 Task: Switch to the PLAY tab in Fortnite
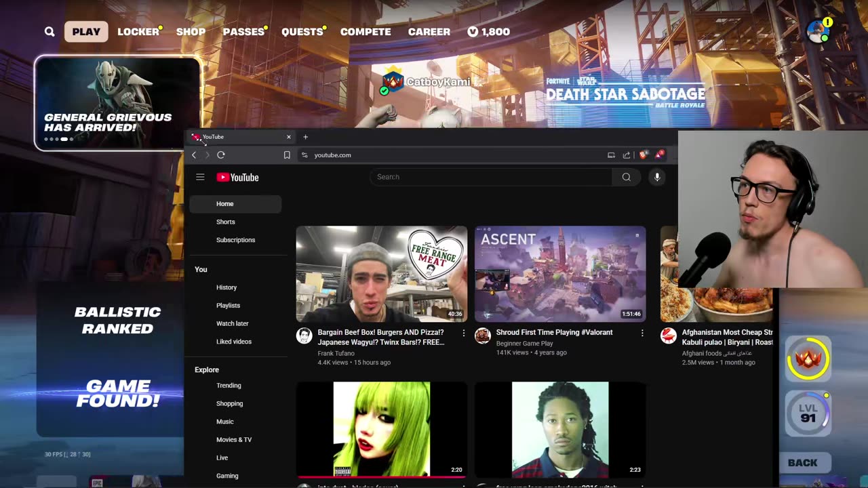pos(86,31)
